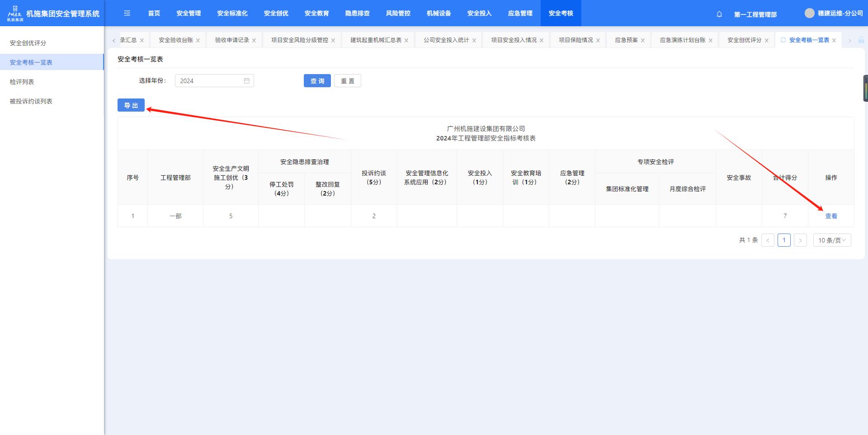
Task: Open the 安全教育 top menu
Action: tap(316, 14)
